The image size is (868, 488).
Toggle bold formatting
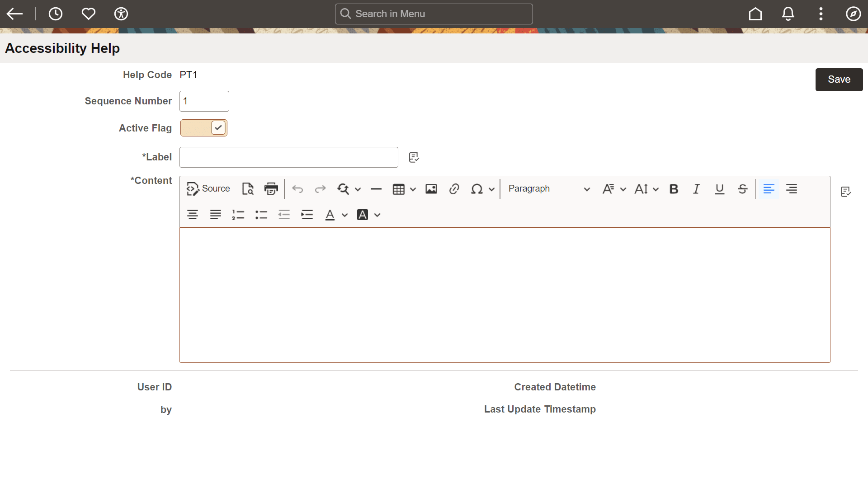674,189
